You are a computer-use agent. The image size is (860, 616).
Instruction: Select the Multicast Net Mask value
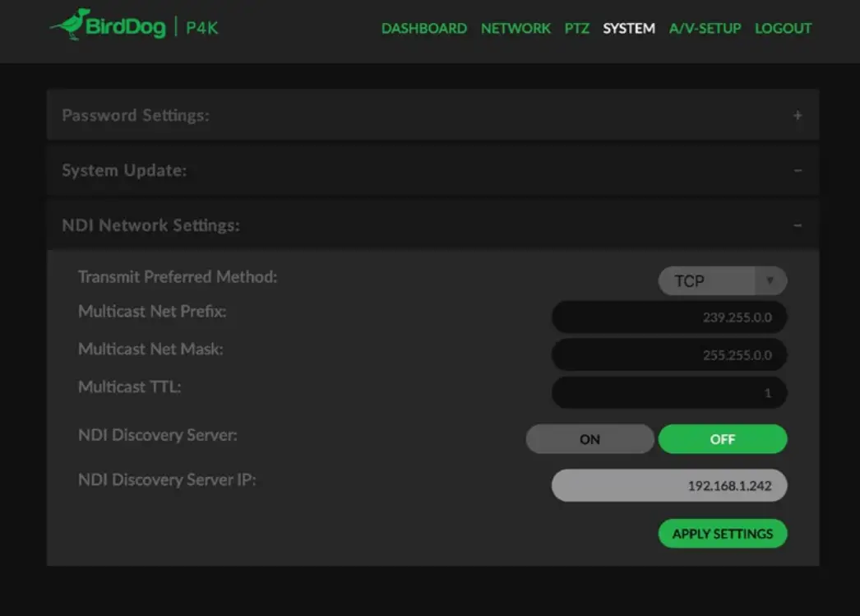pyautogui.click(x=668, y=354)
